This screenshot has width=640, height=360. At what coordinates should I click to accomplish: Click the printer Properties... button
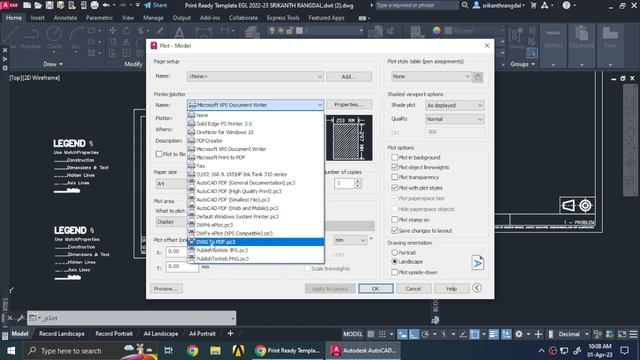click(x=349, y=105)
